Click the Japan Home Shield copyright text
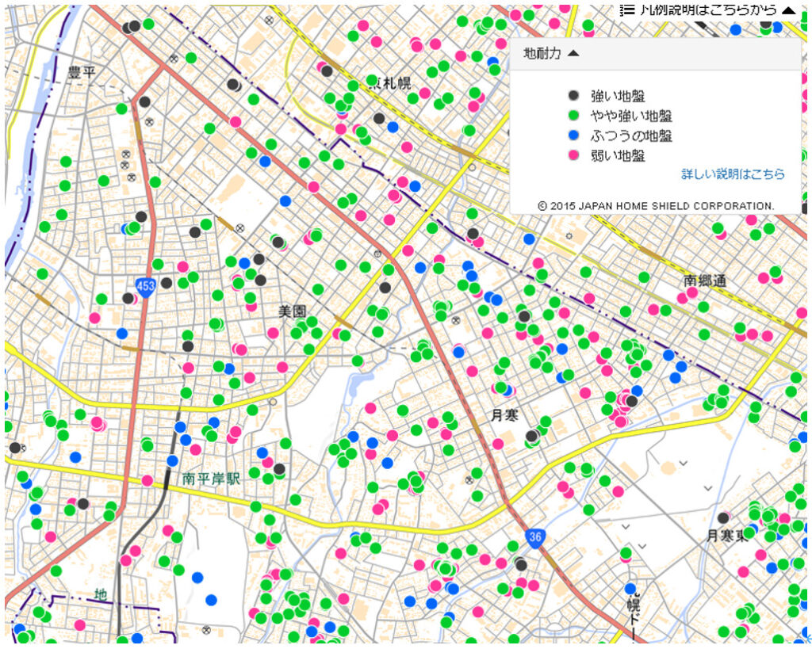The width and height of the screenshot is (812, 649). (656, 205)
